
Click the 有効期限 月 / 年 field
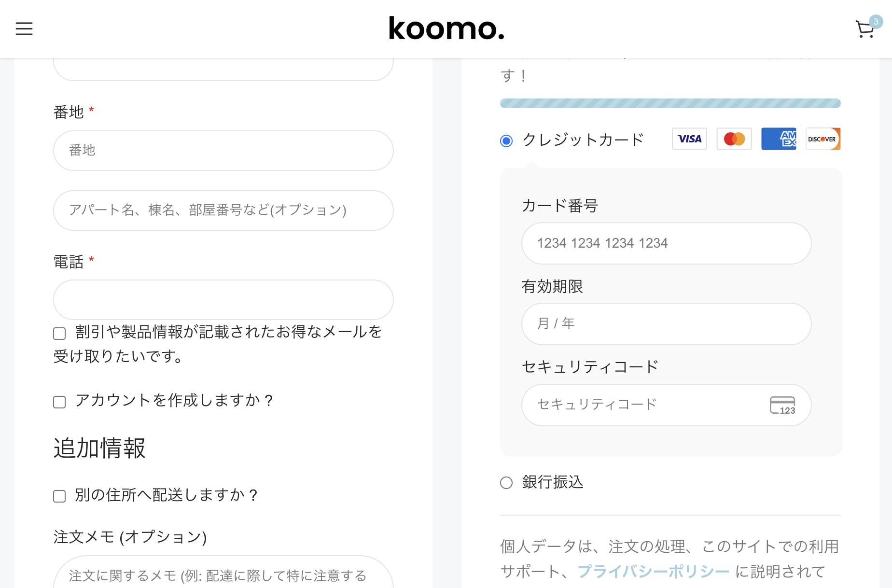[x=667, y=324]
